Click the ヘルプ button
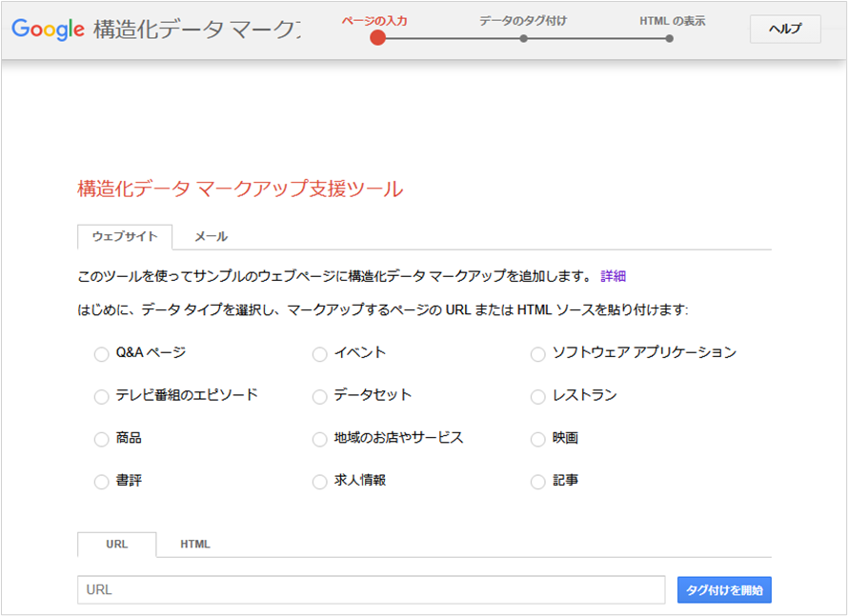Viewport: 848px width, 616px height. (785, 30)
